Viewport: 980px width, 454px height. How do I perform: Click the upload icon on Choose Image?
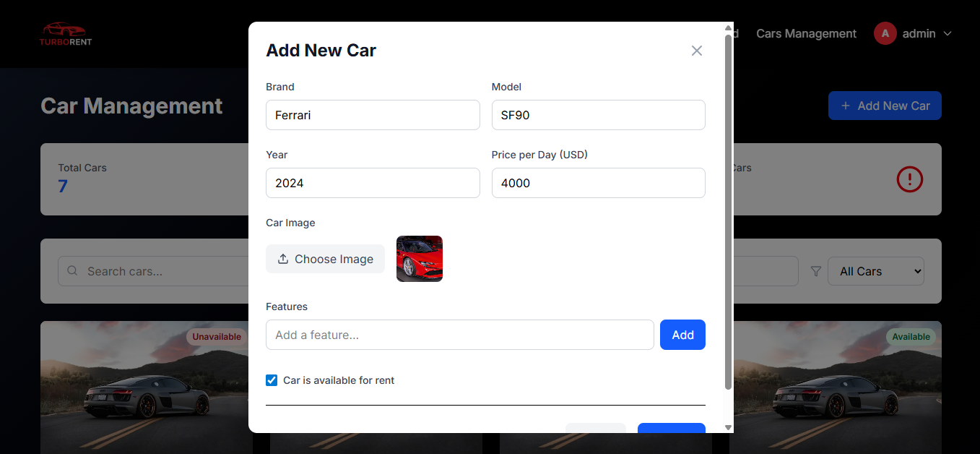[x=283, y=259]
